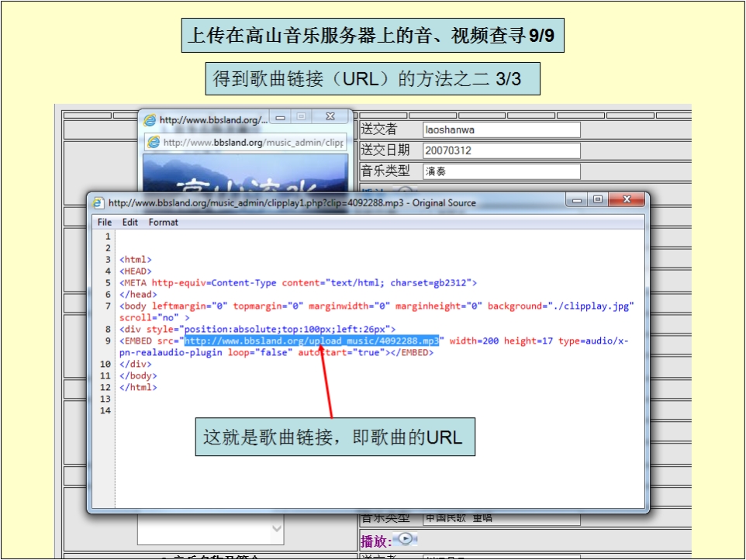746x560 pixels.
Task: Maximize the Original Source window
Action: coord(597,200)
